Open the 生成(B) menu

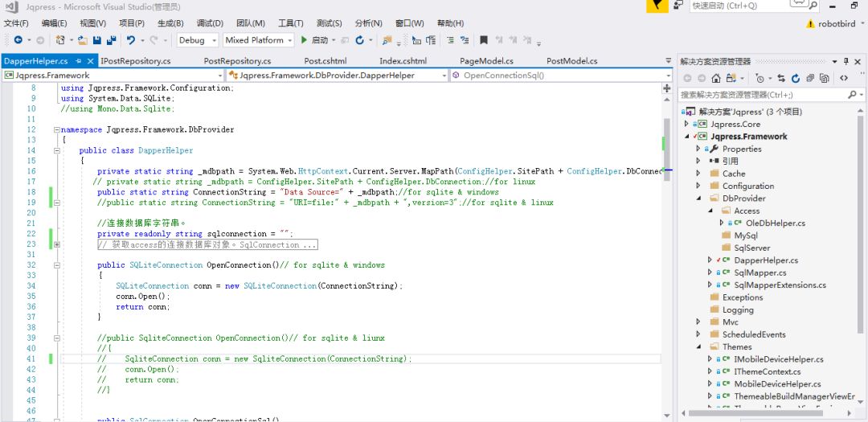click(170, 23)
